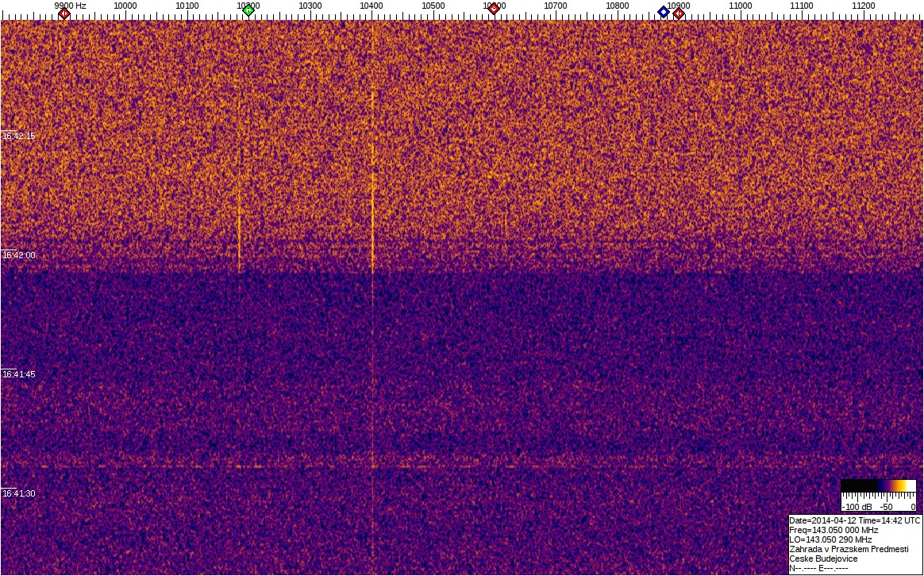Click the Ceske Budejovice location text
This screenshot has width=924, height=576.
tap(823, 559)
